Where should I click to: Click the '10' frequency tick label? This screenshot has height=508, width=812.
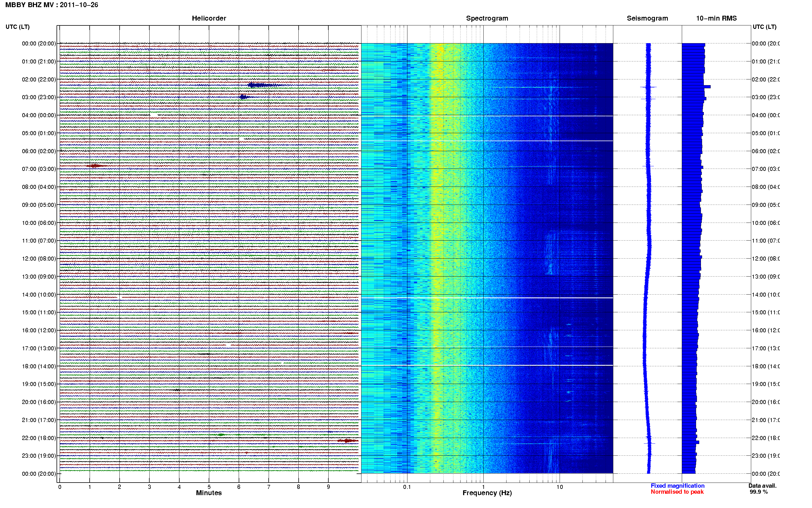pyautogui.click(x=560, y=487)
